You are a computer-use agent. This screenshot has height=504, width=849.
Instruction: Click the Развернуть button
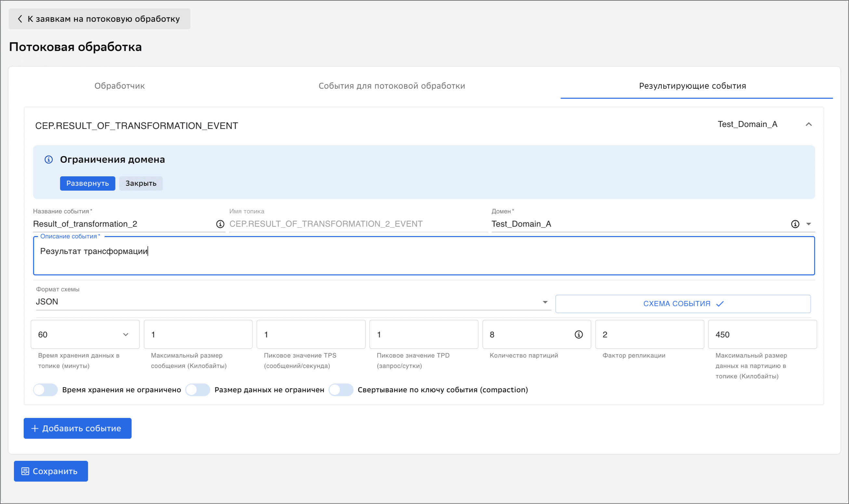tap(88, 183)
